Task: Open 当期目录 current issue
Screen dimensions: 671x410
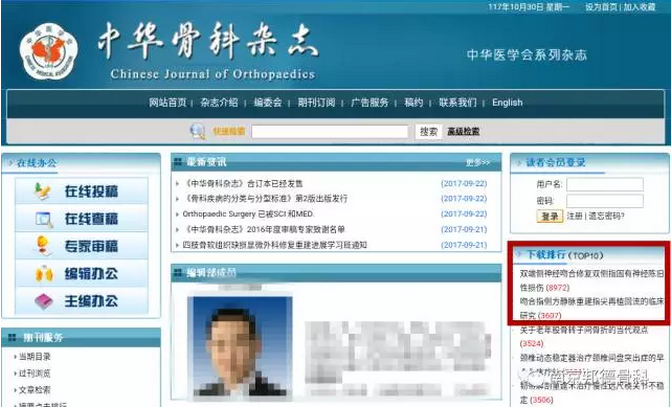Action: click(35, 357)
